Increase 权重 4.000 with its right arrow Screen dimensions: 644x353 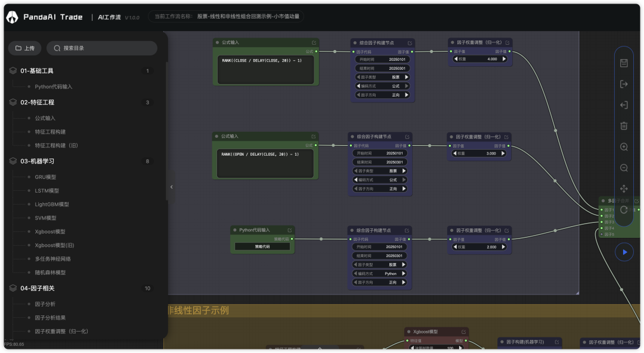(x=504, y=59)
